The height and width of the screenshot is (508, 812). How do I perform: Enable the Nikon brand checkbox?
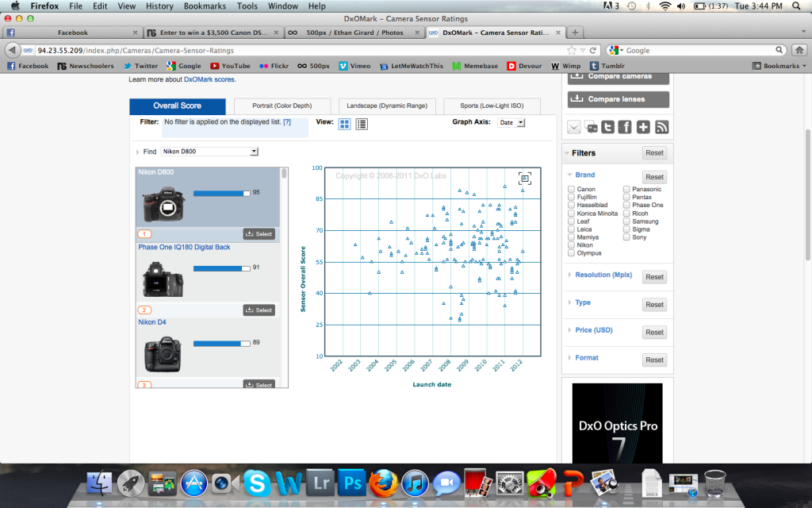[569, 244]
